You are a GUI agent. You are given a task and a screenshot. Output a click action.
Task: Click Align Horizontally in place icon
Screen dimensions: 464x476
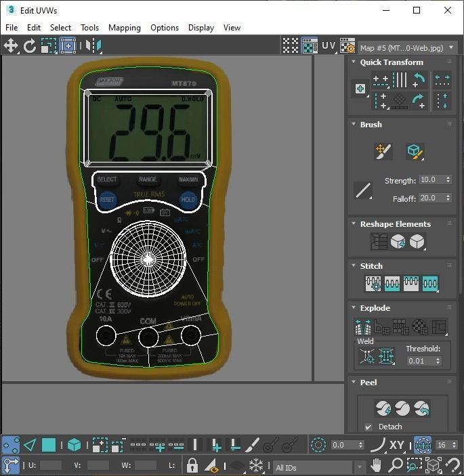[381, 81]
